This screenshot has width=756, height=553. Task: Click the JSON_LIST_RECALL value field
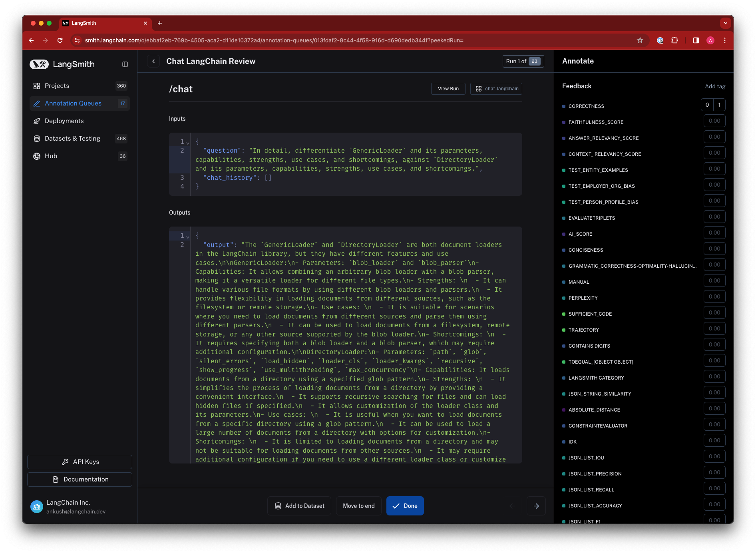[714, 488]
